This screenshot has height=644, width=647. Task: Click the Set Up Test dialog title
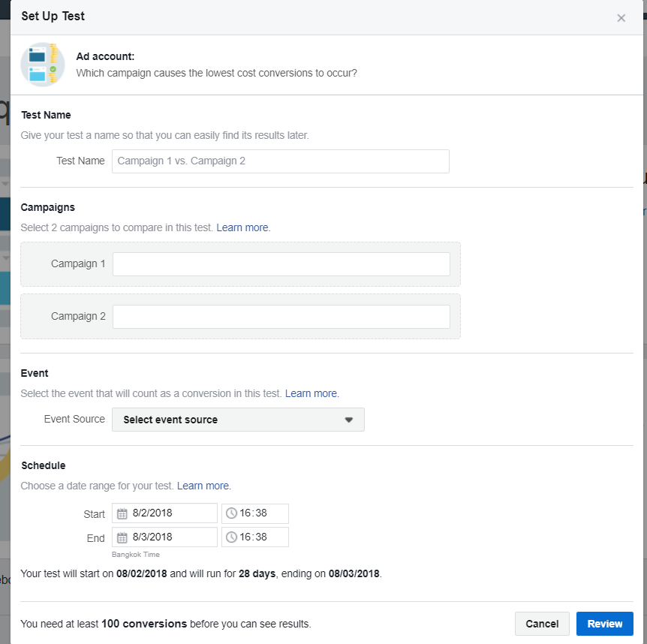tap(53, 16)
